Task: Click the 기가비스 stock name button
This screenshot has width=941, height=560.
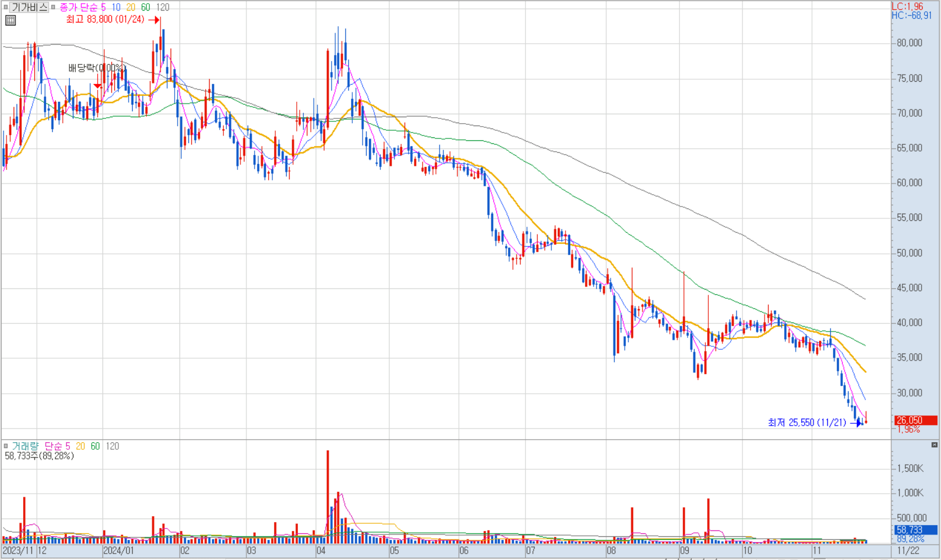Action: 30,7
